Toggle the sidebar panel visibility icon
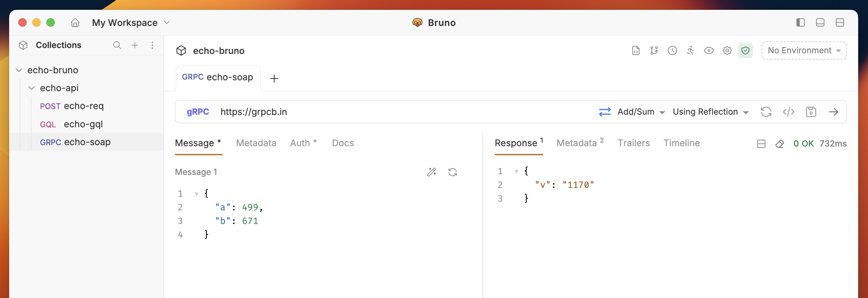The height and width of the screenshot is (298, 868). click(x=800, y=22)
